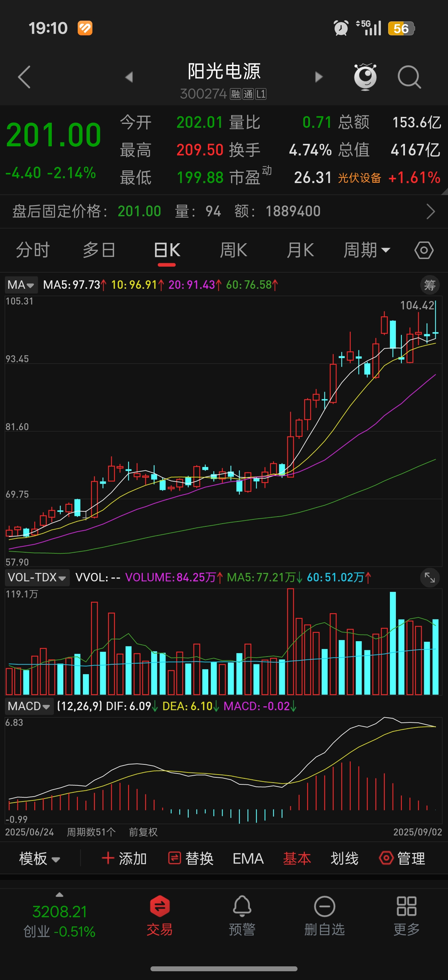This screenshot has width=448, height=980.
Task: Go back with the left chevron
Action: click(24, 77)
